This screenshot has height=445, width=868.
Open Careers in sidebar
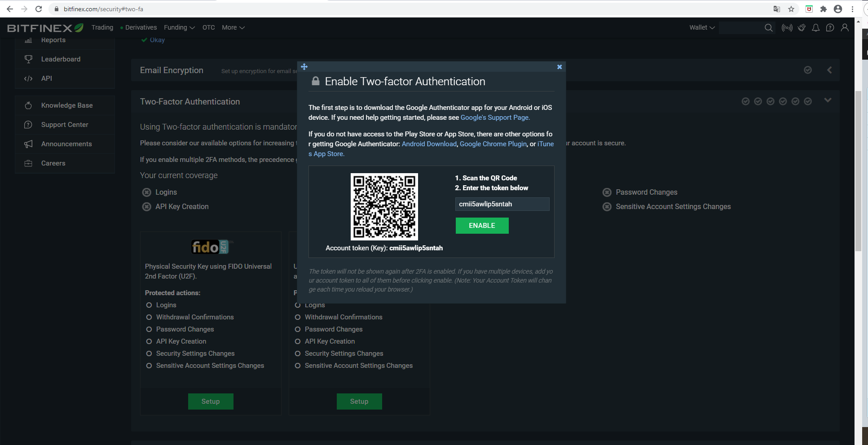click(53, 163)
